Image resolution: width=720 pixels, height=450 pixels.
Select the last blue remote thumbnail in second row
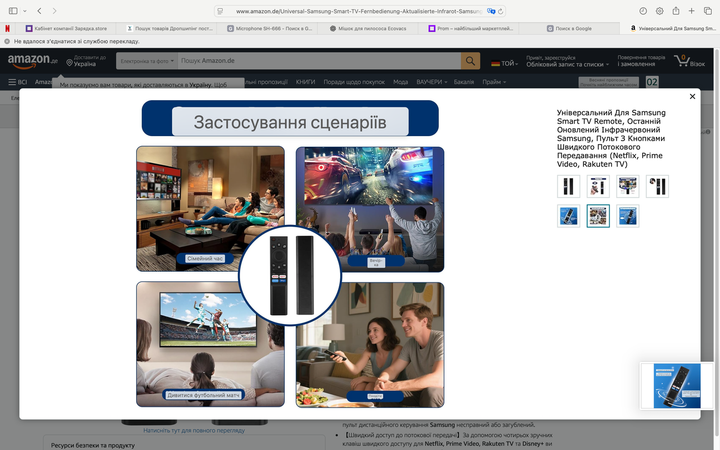coord(627,216)
